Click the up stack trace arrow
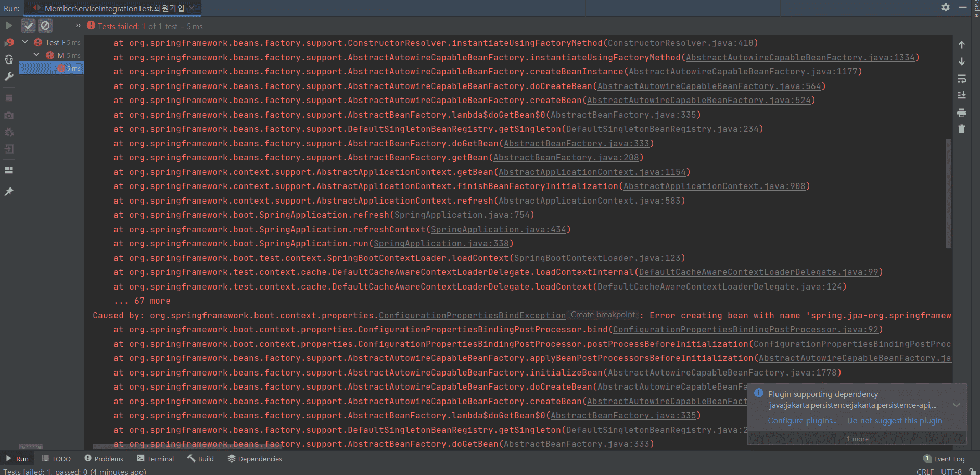Image resolution: width=980 pixels, height=475 pixels. pos(962,45)
